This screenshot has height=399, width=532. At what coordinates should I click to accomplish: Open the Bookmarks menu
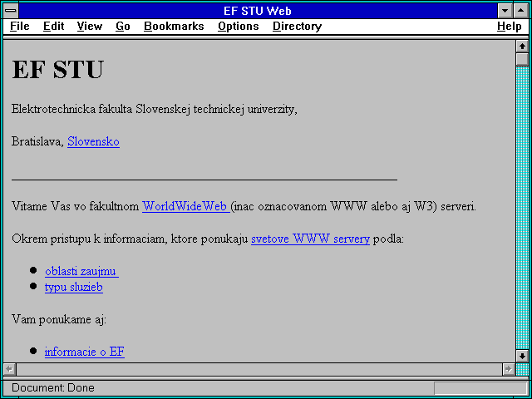174,27
